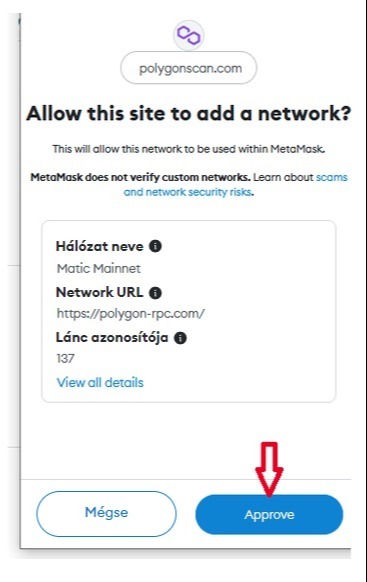Click the https://polygon-rpc.com/ URL value
The image size is (367, 582).
pos(130,314)
